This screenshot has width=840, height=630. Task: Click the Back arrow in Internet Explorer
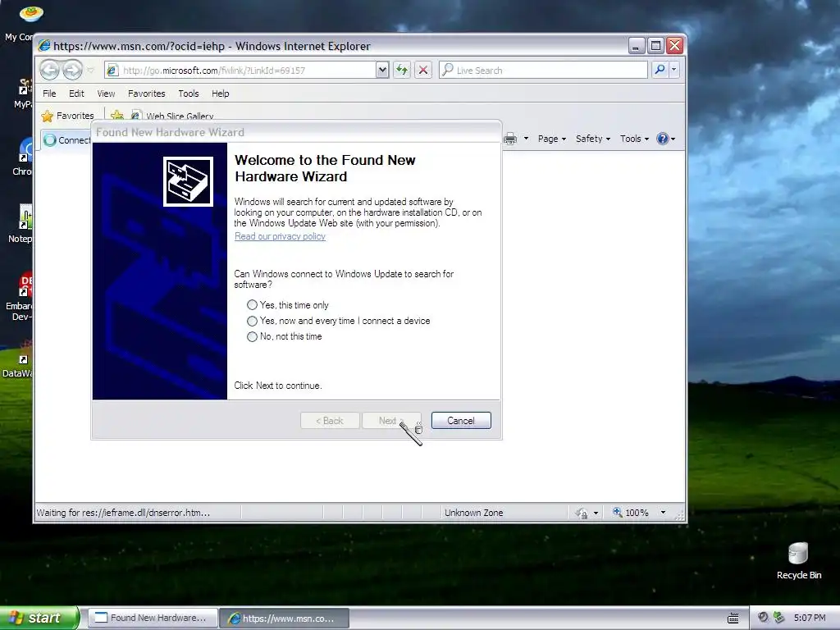[x=49, y=70]
